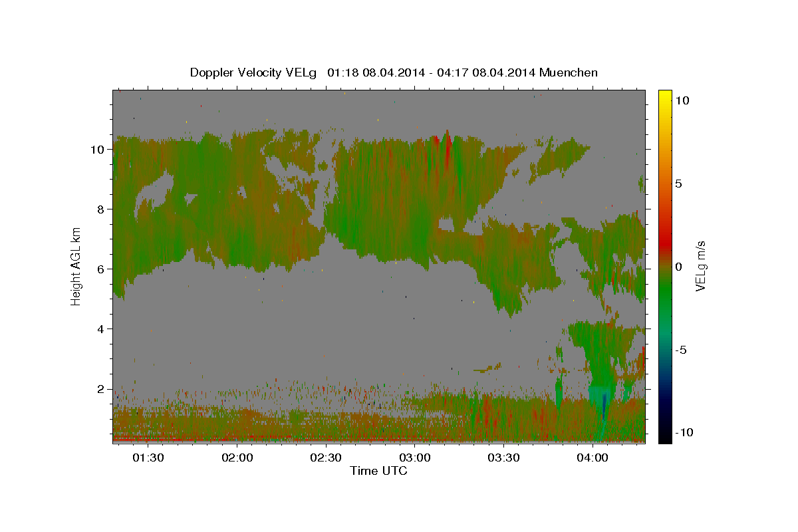Click colorbar value 5
Viewport: 798px width, 532px height.
pos(679,184)
